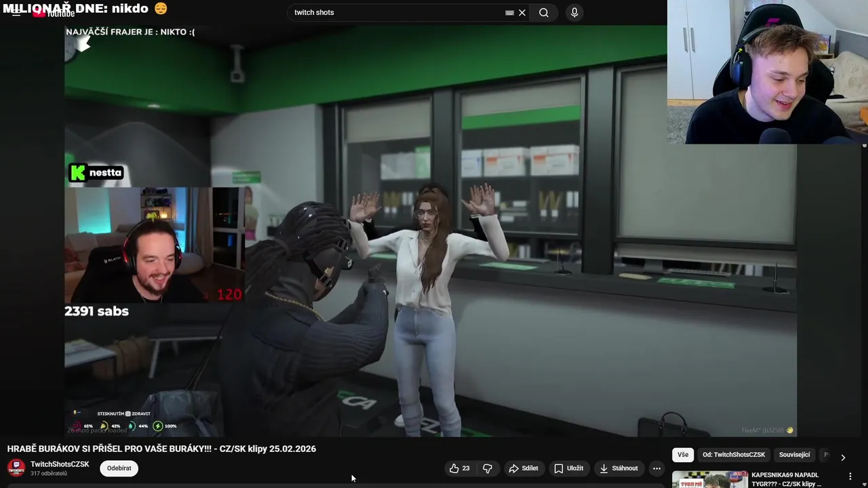Subscribe with the Odebírat button
This screenshot has height=488, width=868.
pos(119,468)
